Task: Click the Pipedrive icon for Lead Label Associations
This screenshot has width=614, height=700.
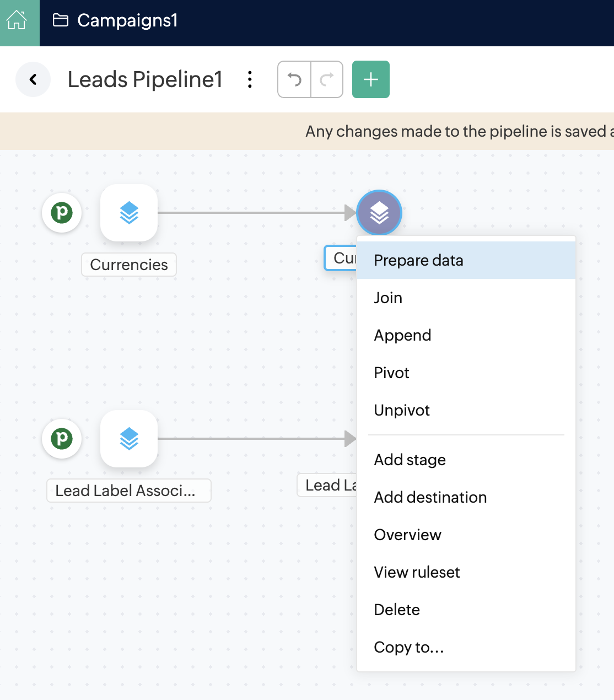Action: (x=62, y=439)
